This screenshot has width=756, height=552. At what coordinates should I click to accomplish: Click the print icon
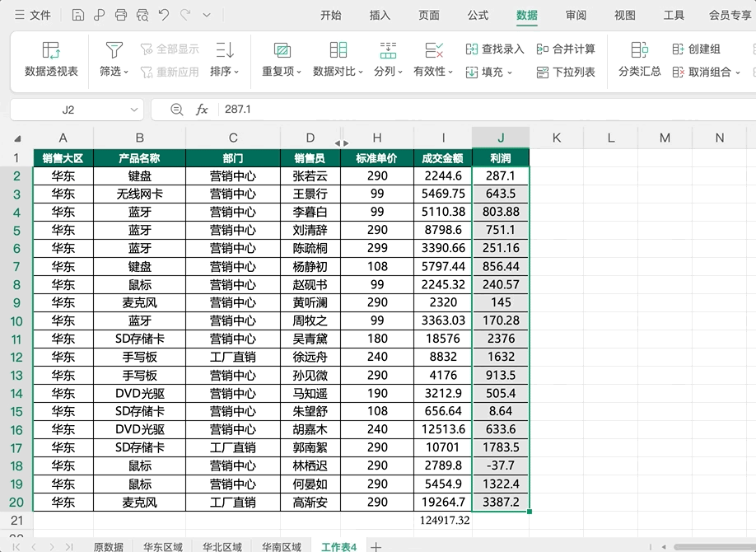pos(121,16)
